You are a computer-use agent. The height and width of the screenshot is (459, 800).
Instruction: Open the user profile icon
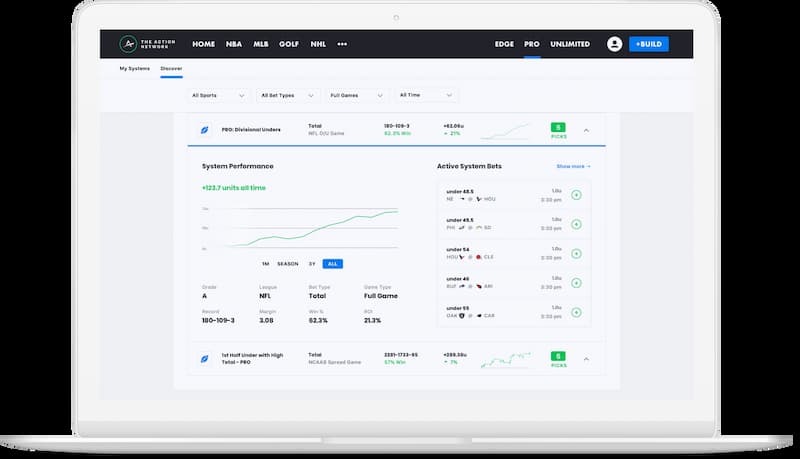pos(614,44)
